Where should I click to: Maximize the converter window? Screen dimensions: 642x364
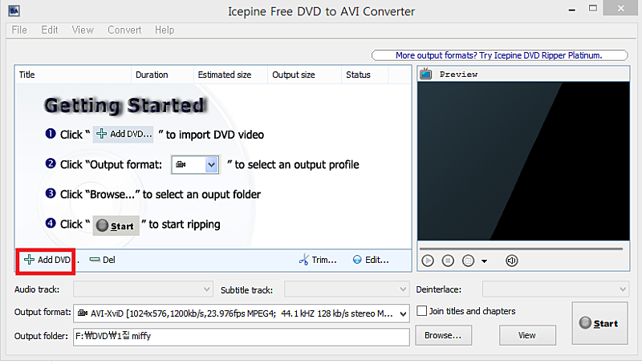tap(593, 8)
